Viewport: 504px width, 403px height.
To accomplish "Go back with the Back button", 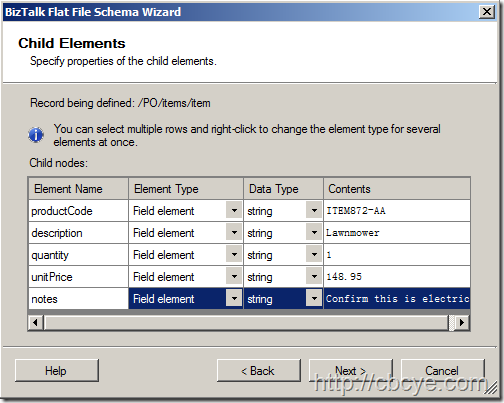I will [x=258, y=370].
